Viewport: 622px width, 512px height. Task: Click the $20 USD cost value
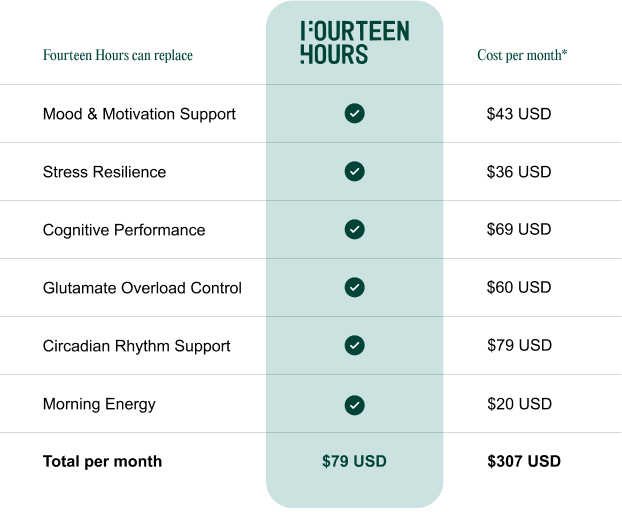point(518,404)
